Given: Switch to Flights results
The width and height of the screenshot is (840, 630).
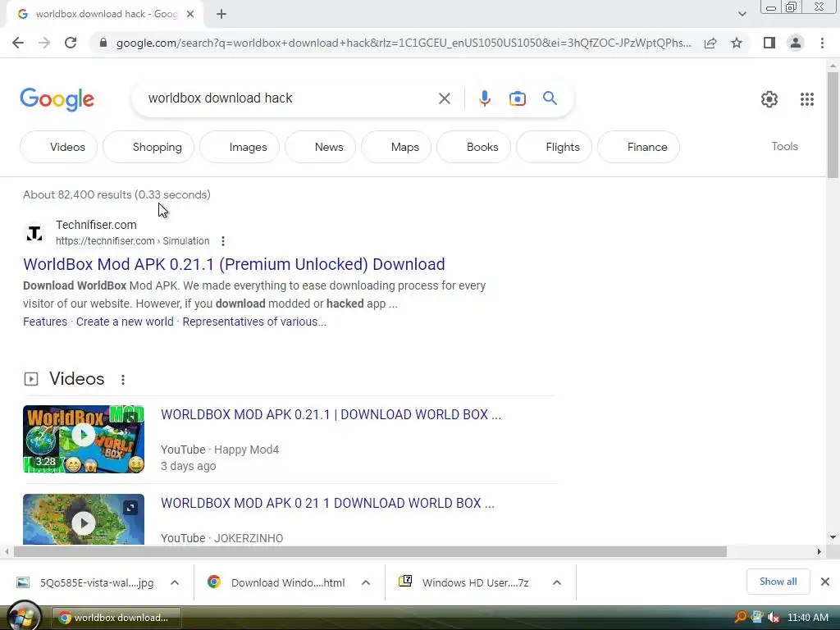Looking at the screenshot, I should [x=554, y=147].
